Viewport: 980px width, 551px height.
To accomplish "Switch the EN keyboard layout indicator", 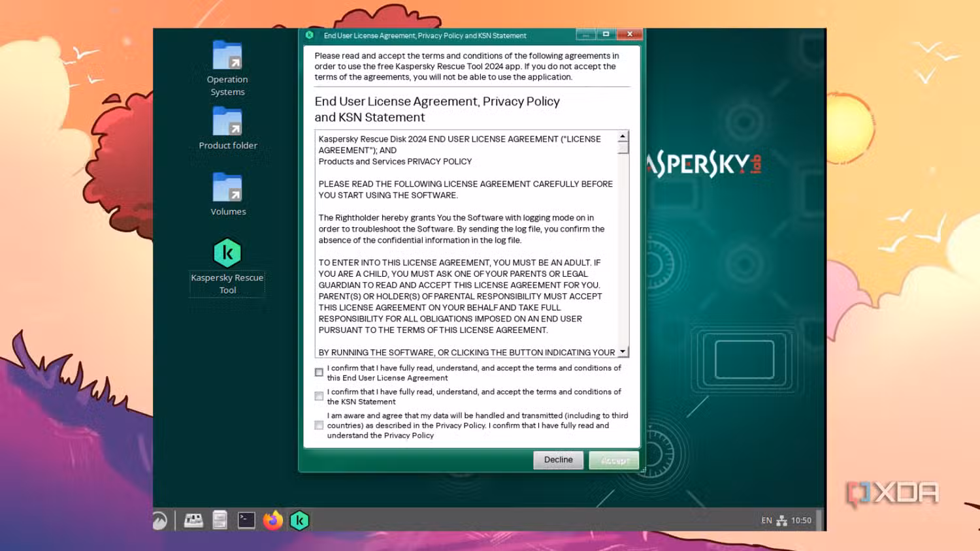I will point(766,521).
